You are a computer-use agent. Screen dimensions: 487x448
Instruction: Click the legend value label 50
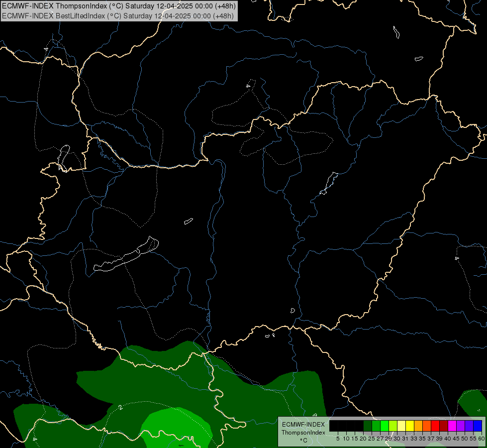pyautogui.click(x=465, y=439)
